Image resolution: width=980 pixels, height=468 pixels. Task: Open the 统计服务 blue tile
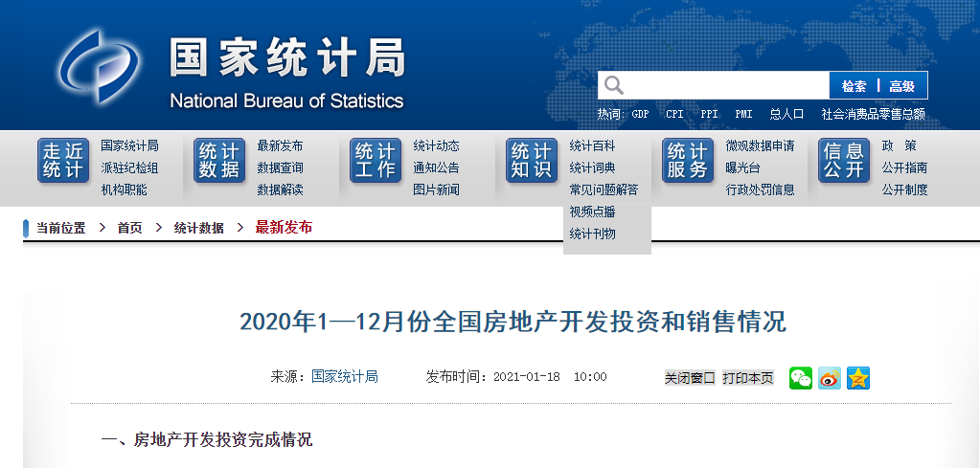(x=688, y=161)
